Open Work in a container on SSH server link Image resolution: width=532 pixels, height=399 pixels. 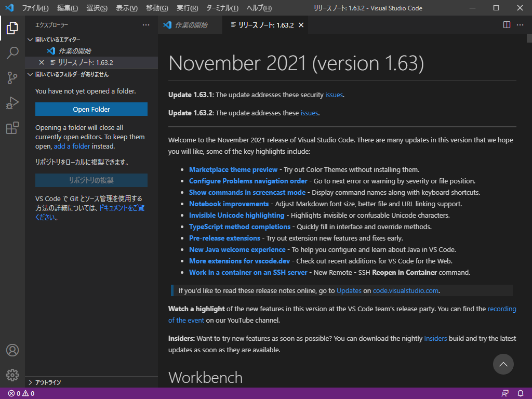tap(248, 272)
